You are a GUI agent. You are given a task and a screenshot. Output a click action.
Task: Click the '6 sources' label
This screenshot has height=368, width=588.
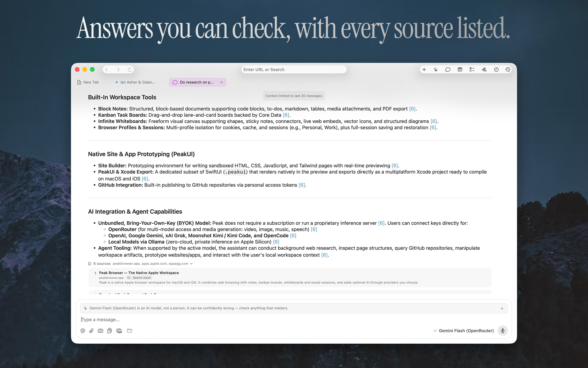[x=102, y=264]
